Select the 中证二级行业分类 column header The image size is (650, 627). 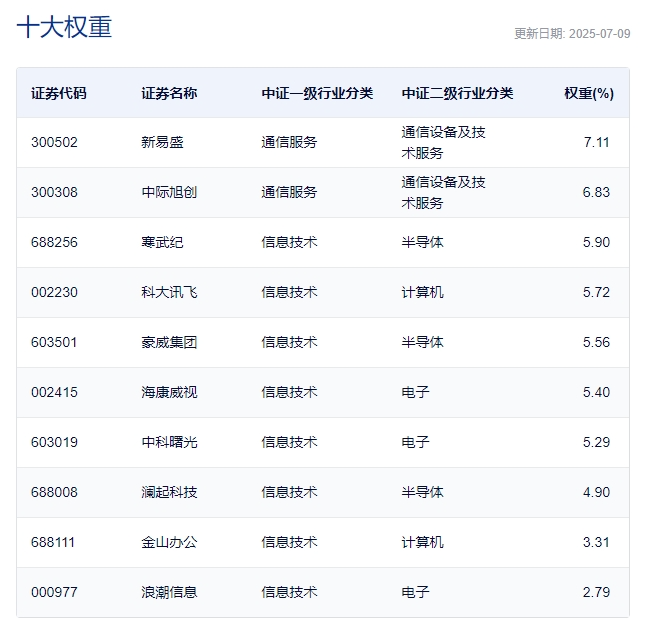(x=457, y=93)
